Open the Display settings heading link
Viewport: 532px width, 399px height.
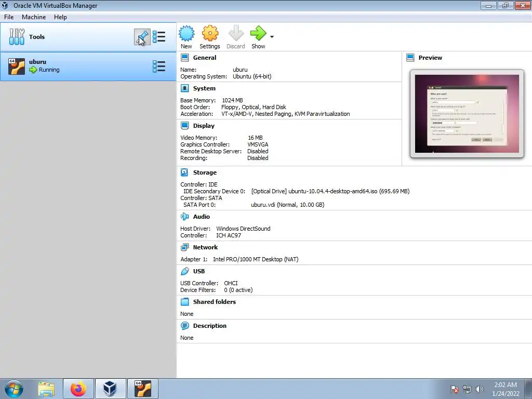[204, 126]
